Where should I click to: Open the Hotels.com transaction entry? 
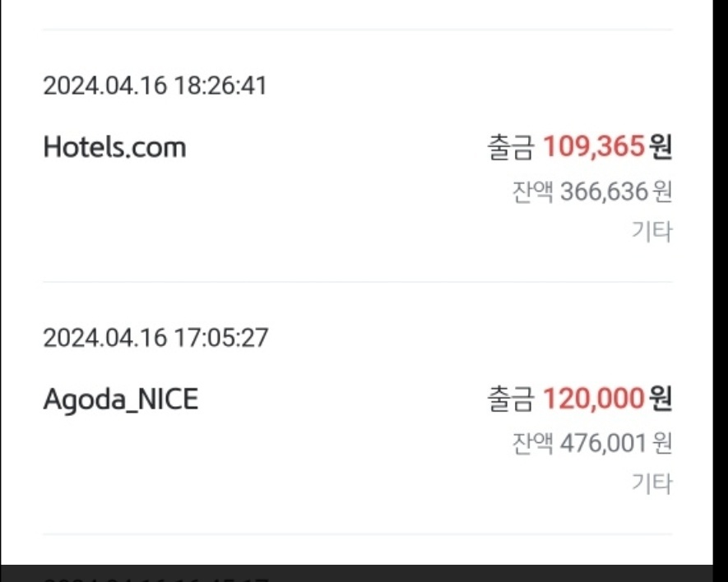pos(114,148)
